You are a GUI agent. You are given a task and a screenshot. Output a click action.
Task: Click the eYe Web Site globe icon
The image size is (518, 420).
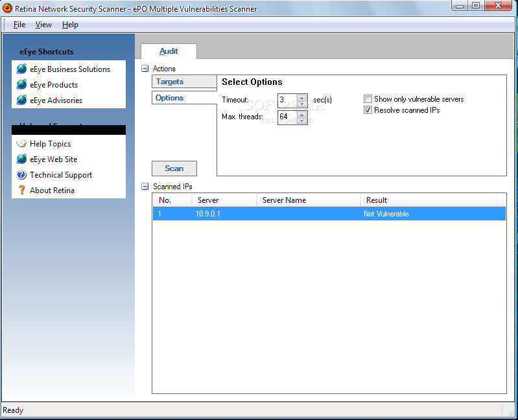[22, 159]
